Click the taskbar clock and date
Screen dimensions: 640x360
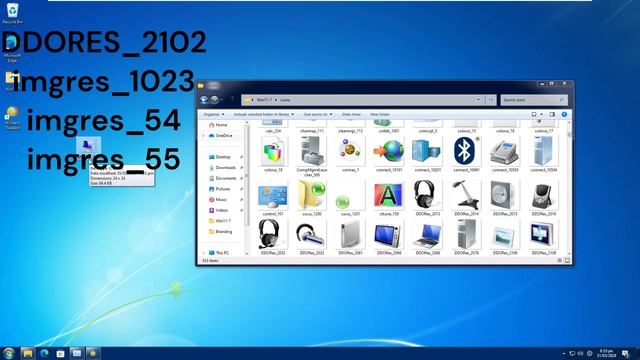[606, 353]
